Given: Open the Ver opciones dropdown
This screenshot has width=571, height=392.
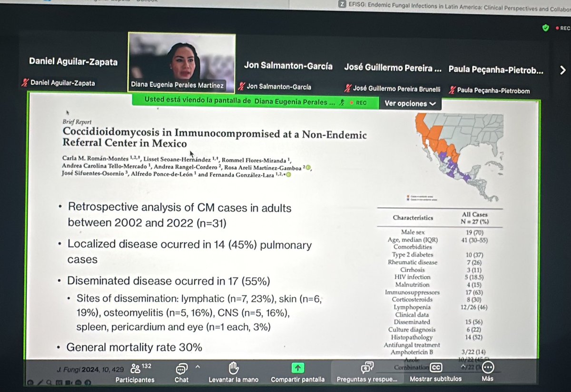Looking at the screenshot, I should [x=410, y=103].
